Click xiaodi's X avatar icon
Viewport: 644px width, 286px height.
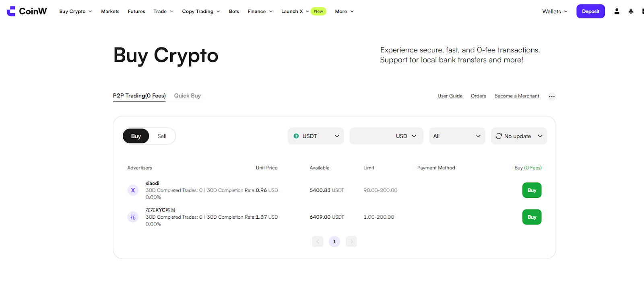(x=133, y=190)
